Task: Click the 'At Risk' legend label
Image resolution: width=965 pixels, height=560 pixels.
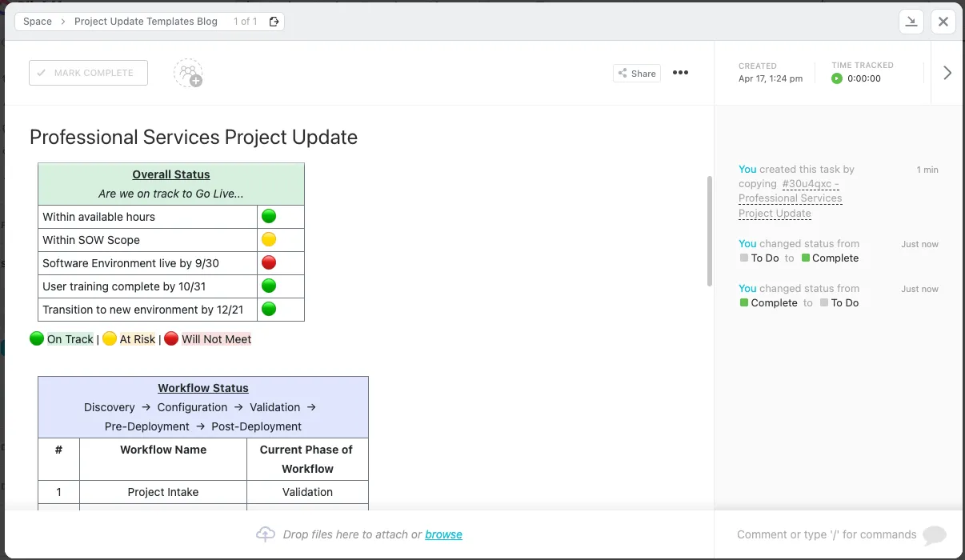Action: (x=138, y=339)
